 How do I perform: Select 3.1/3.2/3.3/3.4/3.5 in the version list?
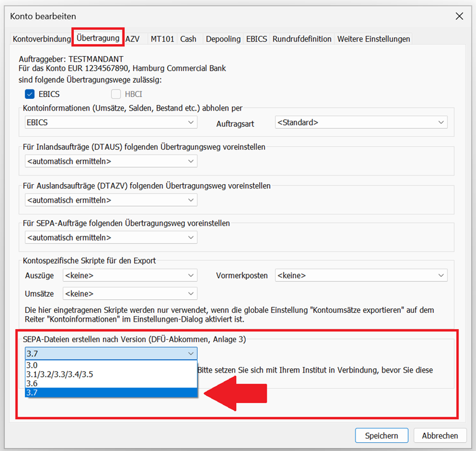point(111,374)
